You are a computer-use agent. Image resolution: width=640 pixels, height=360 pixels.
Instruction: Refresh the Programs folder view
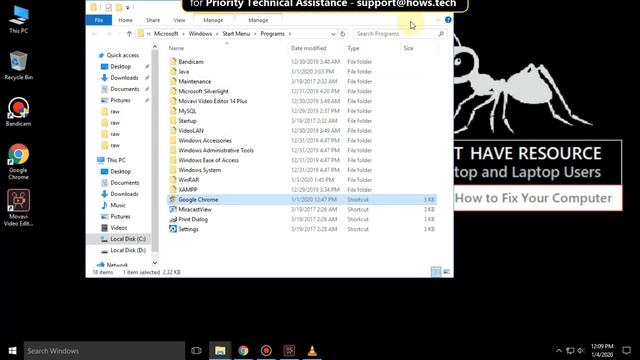tap(343, 34)
